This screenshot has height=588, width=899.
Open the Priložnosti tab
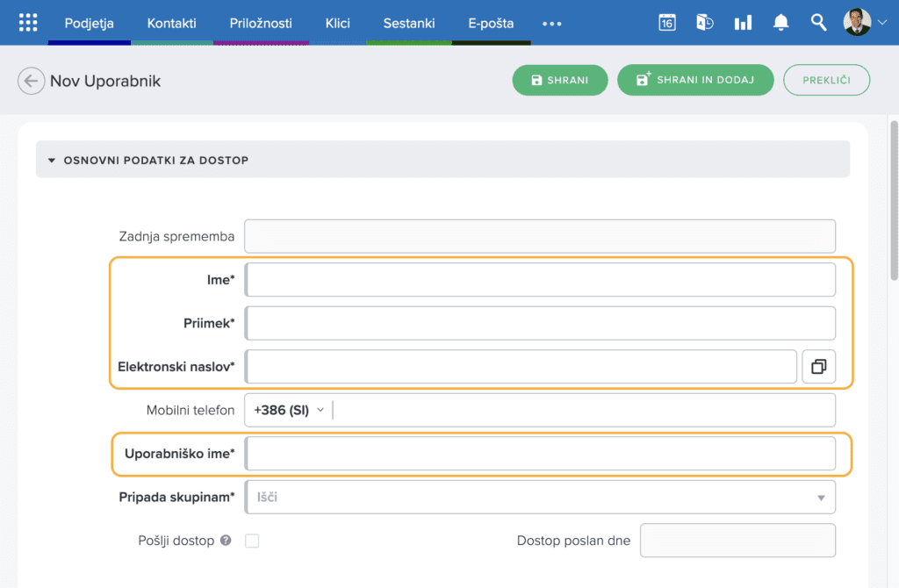coord(261,24)
